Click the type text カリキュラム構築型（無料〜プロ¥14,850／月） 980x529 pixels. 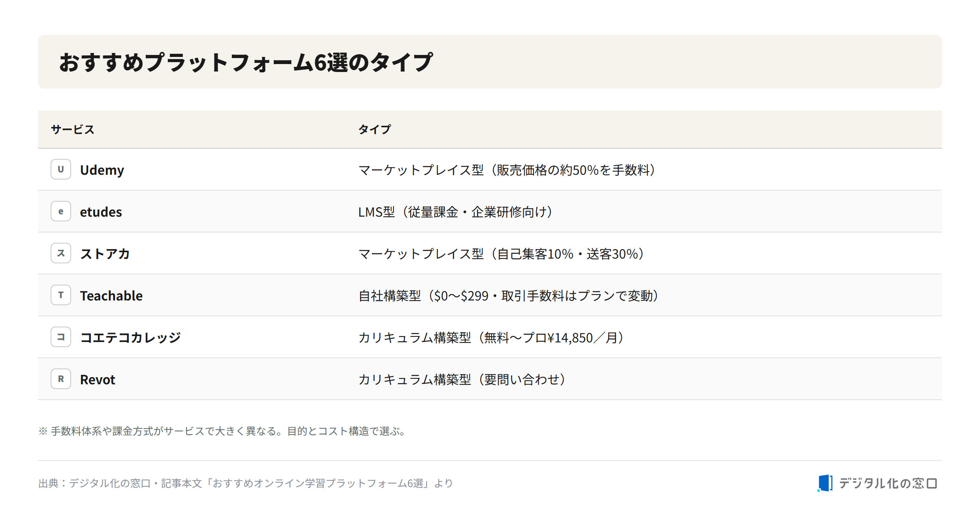pyautogui.click(x=491, y=338)
